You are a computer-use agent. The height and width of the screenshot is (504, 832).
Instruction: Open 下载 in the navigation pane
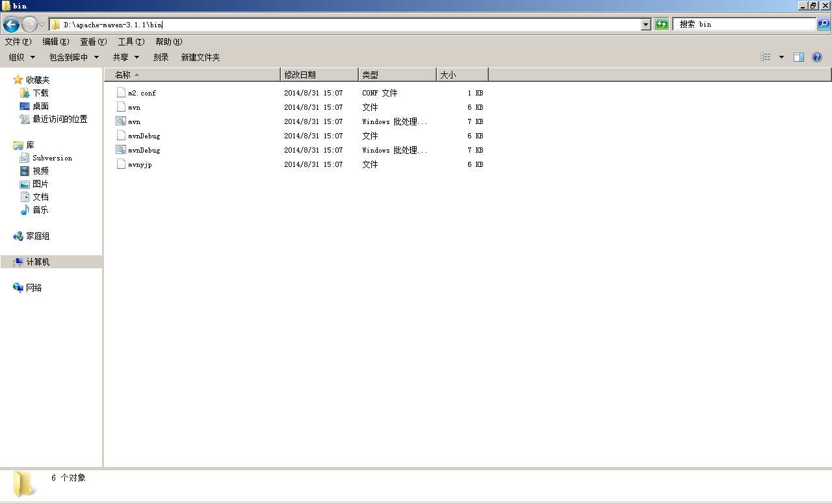click(x=40, y=93)
